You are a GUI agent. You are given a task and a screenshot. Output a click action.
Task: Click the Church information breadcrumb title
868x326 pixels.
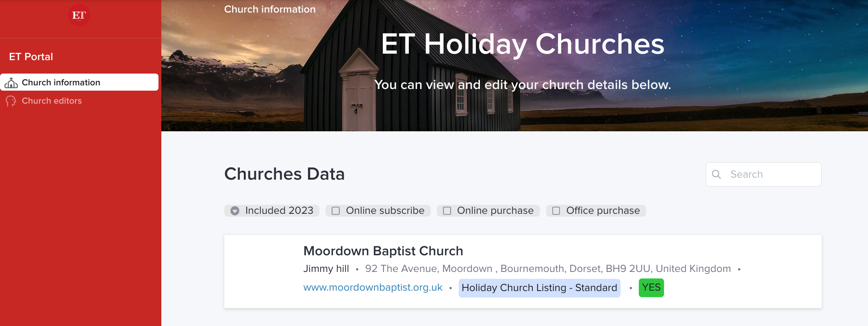pyautogui.click(x=270, y=9)
